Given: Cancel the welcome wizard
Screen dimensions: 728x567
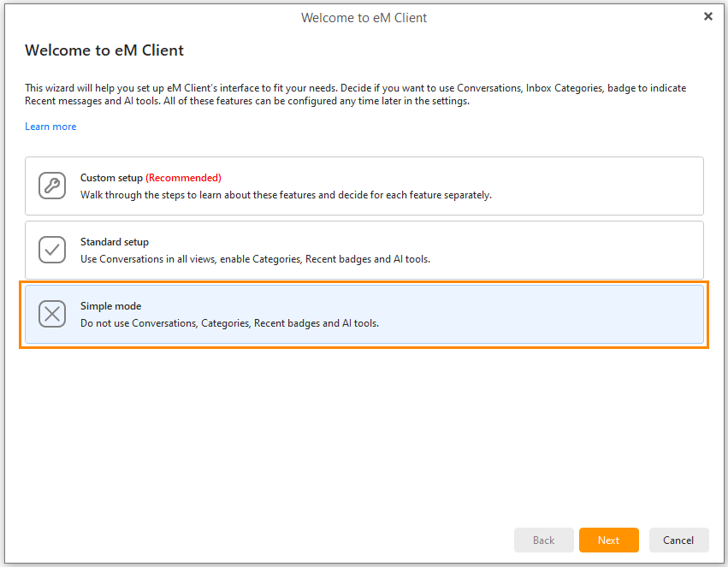Looking at the screenshot, I should coord(678,540).
